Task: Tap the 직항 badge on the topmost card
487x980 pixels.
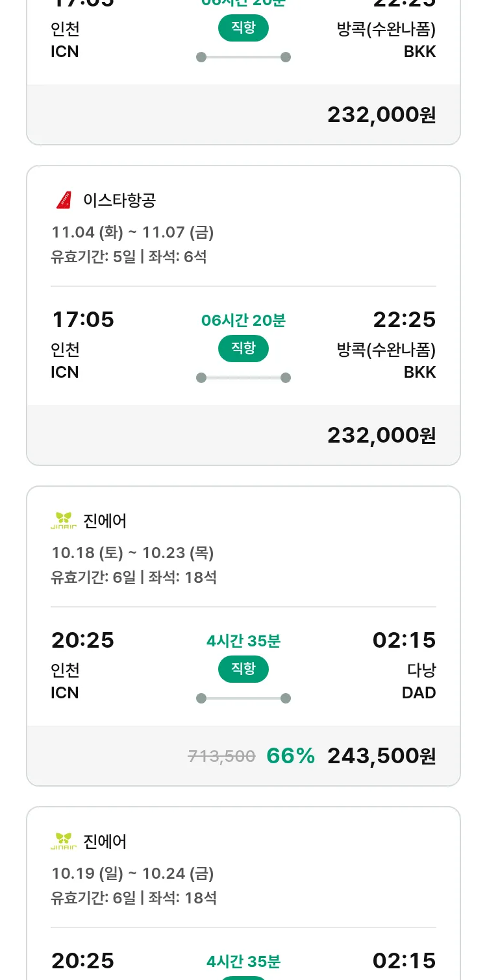Action: 243,28
